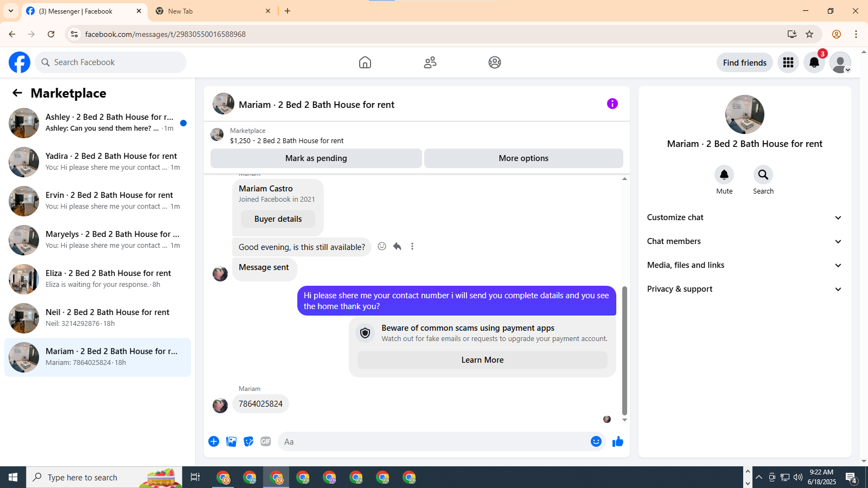Open conversation information purple icon
The image size is (868, 488).
[612, 104]
